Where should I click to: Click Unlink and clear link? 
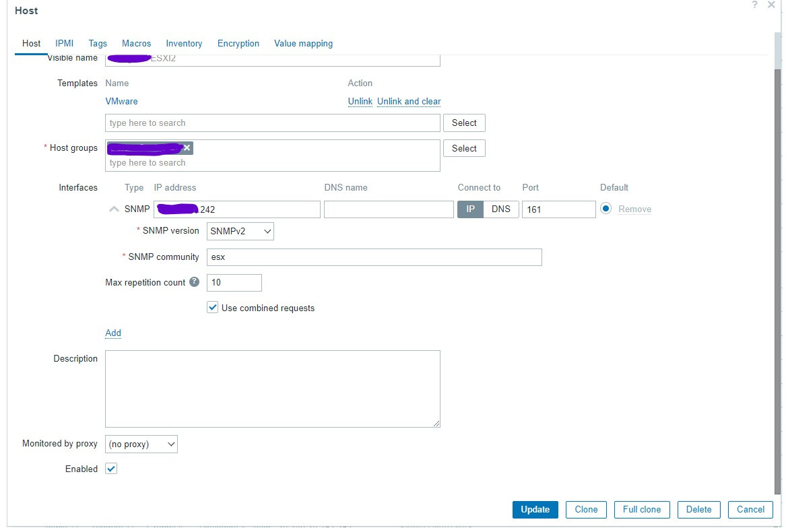[x=409, y=101]
